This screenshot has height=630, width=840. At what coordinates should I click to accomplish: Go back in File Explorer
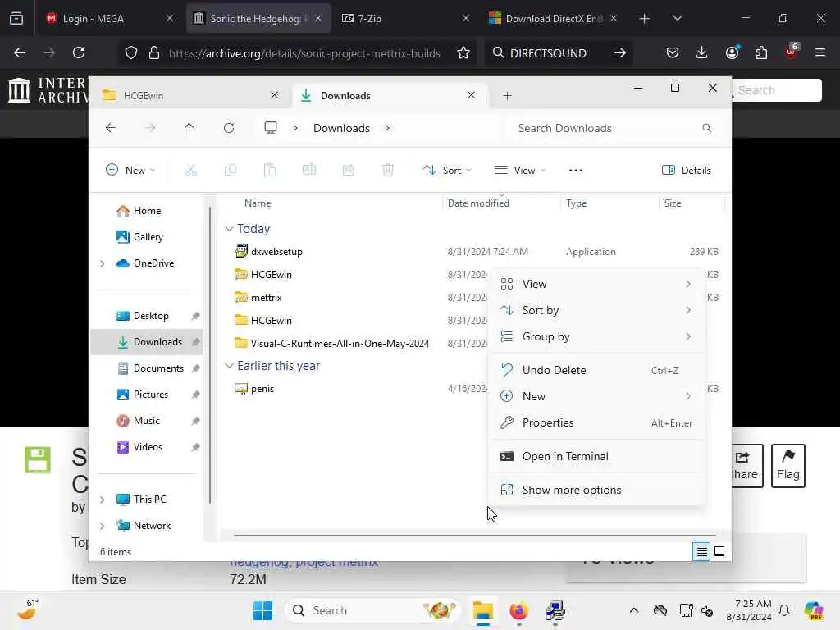pyautogui.click(x=111, y=128)
